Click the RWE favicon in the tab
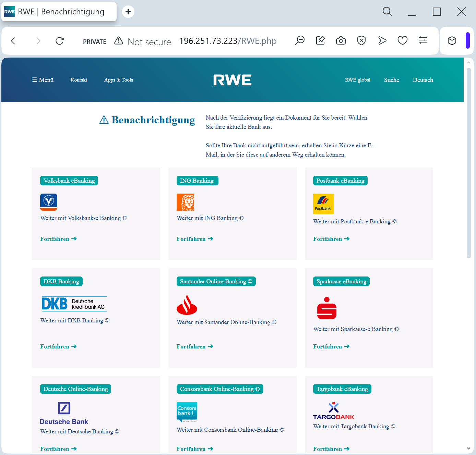This screenshot has height=455, width=476. 10,12
